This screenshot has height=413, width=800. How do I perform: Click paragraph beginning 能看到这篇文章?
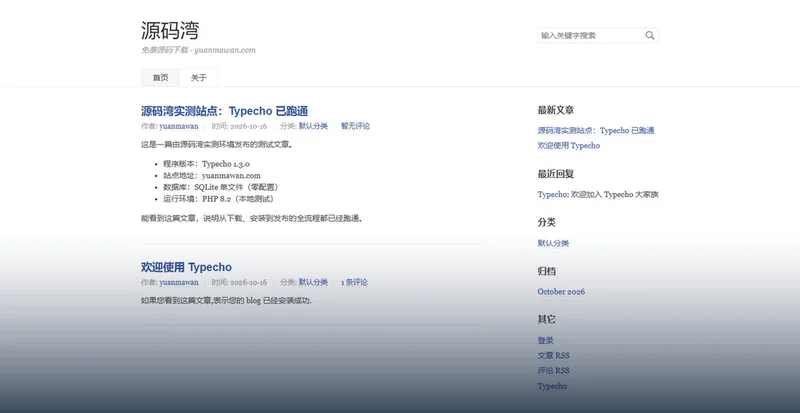[x=252, y=218]
